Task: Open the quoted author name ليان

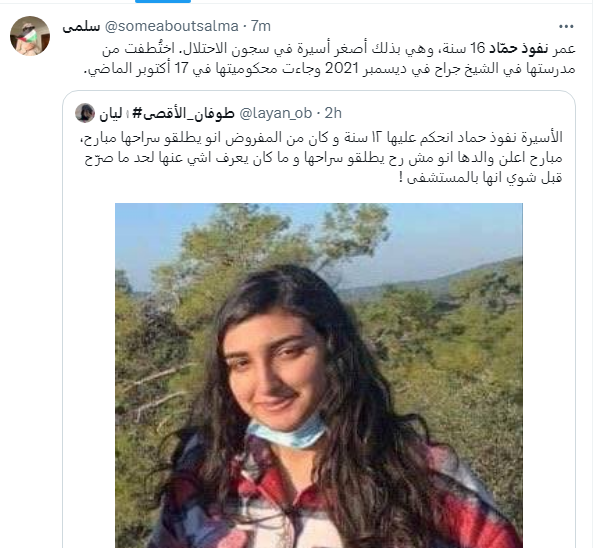Action: point(111,113)
